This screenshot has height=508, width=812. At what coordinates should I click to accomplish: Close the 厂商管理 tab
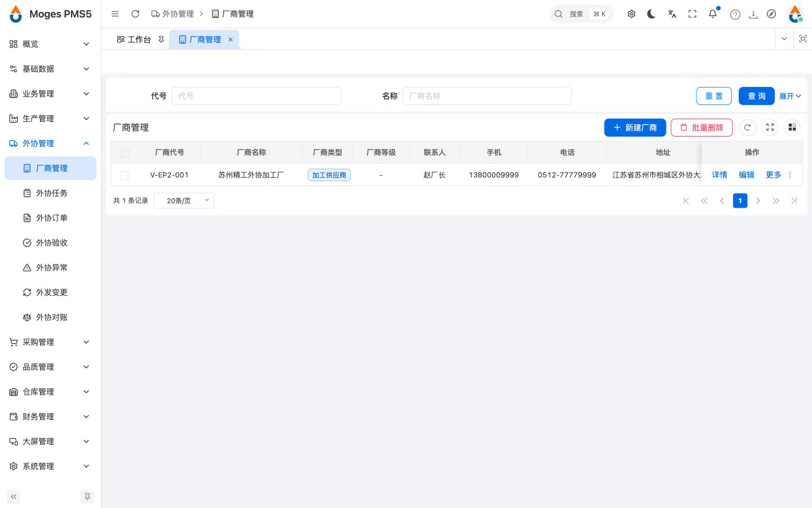point(231,40)
